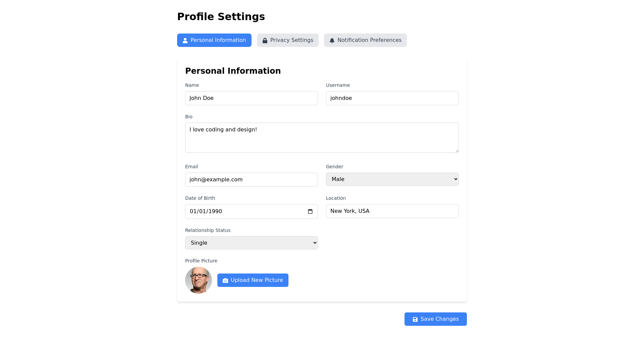Click the profile picture thumbnail
This screenshot has height=362, width=644.
[199, 280]
